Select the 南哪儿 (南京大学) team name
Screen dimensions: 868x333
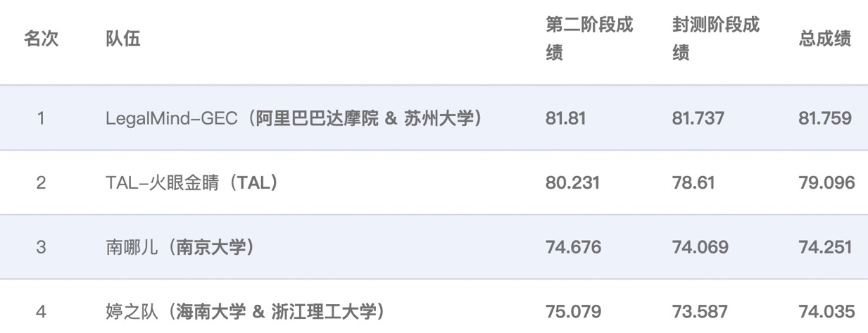point(180,247)
